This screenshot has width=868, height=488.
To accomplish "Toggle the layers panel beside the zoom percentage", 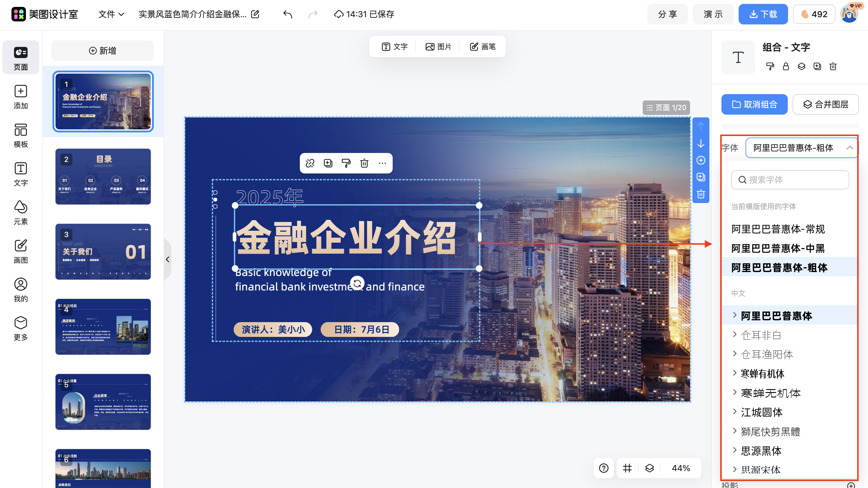I will [649, 468].
